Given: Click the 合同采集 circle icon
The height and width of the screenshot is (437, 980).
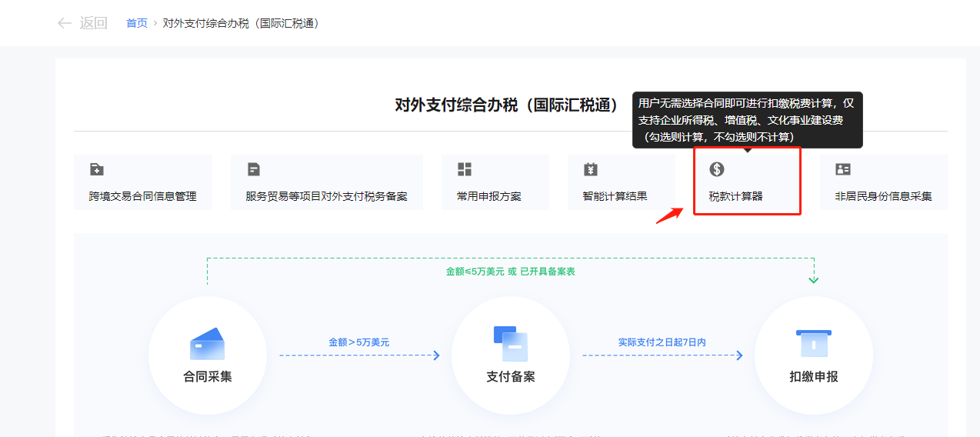Looking at the screenshot, I should tap(207, 344).
